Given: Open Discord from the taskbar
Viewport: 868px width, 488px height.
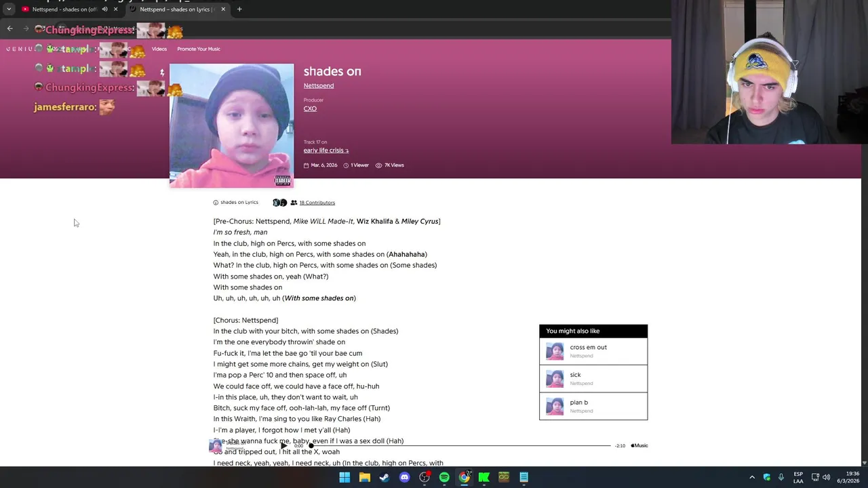Looking at the screenshot, I should [405, 477].
